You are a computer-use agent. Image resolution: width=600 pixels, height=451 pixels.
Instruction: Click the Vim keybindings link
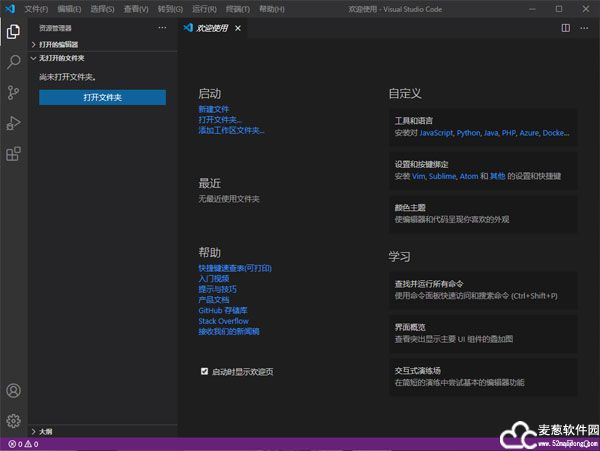[419, 176]
